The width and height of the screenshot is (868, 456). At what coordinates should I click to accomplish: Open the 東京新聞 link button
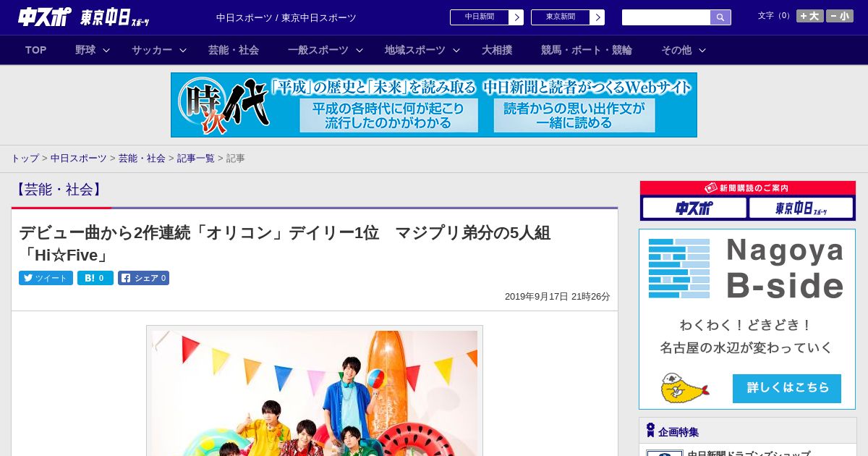coord(561,17)
